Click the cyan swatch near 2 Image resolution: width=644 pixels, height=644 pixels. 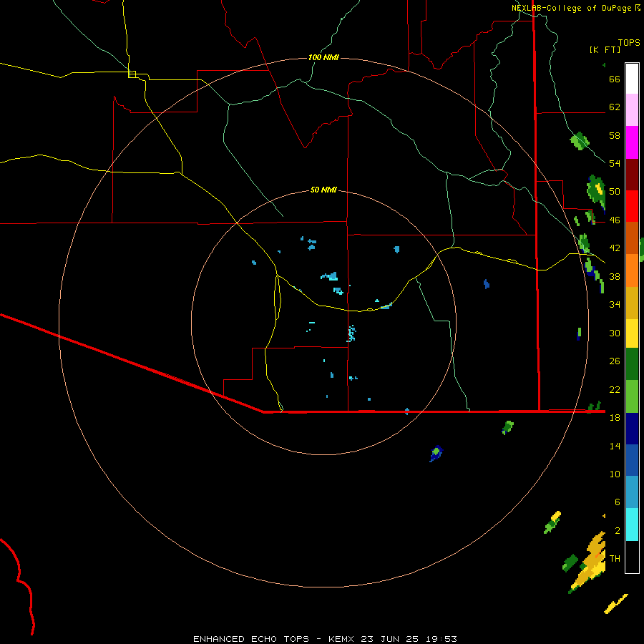tap(632, 525)
